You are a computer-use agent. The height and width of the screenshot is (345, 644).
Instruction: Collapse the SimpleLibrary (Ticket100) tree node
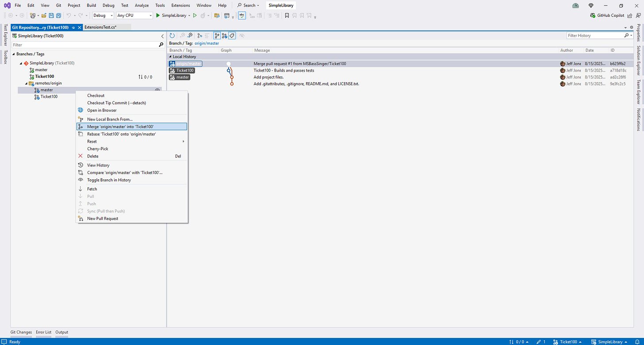(21, 63)
